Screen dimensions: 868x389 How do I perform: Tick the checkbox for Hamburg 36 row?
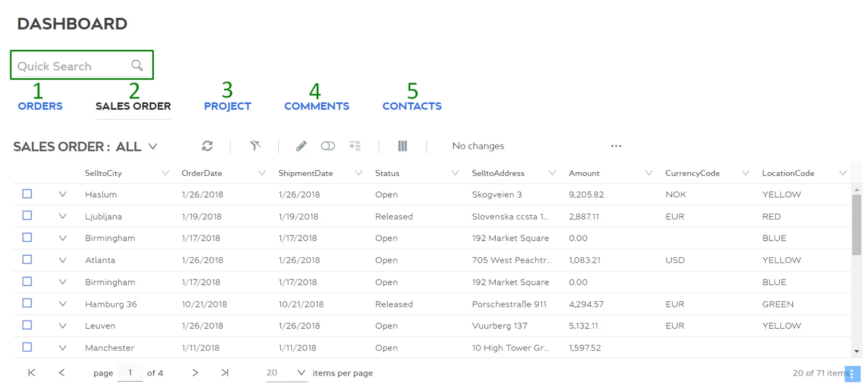pyautogui.click(x=28, y=303)
